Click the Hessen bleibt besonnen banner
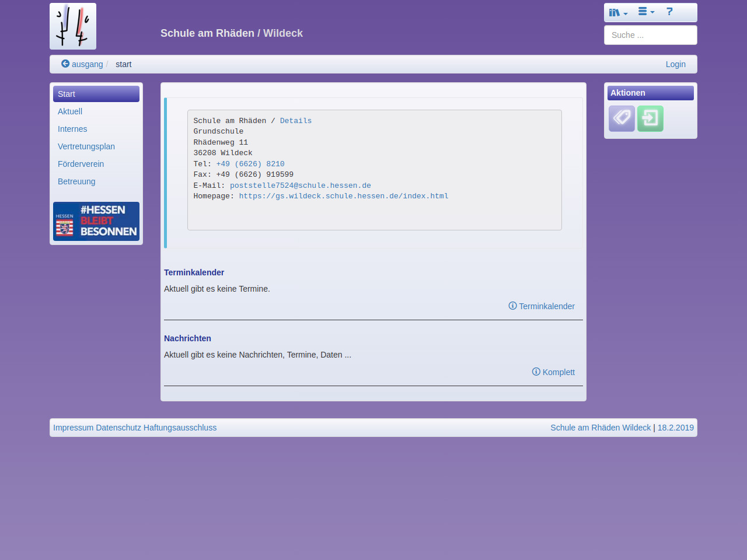747x560 pixels. (x=96, y=221)
